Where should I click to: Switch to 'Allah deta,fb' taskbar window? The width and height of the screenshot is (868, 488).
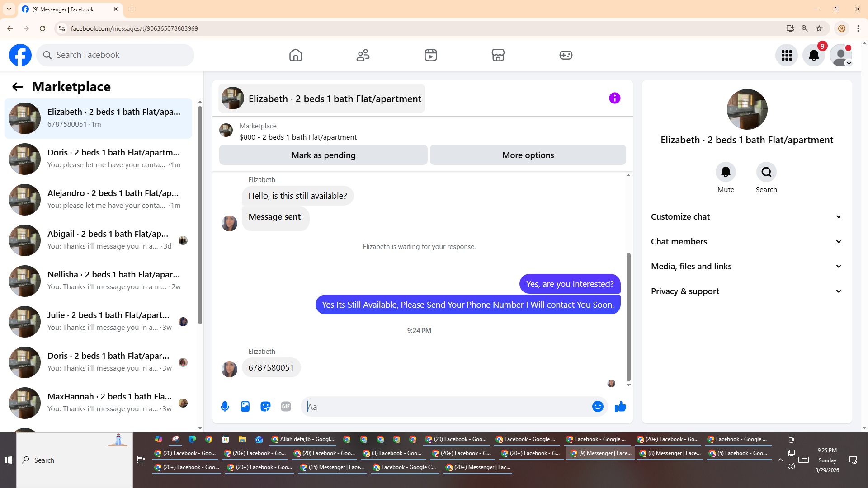(x=302, y=439)
